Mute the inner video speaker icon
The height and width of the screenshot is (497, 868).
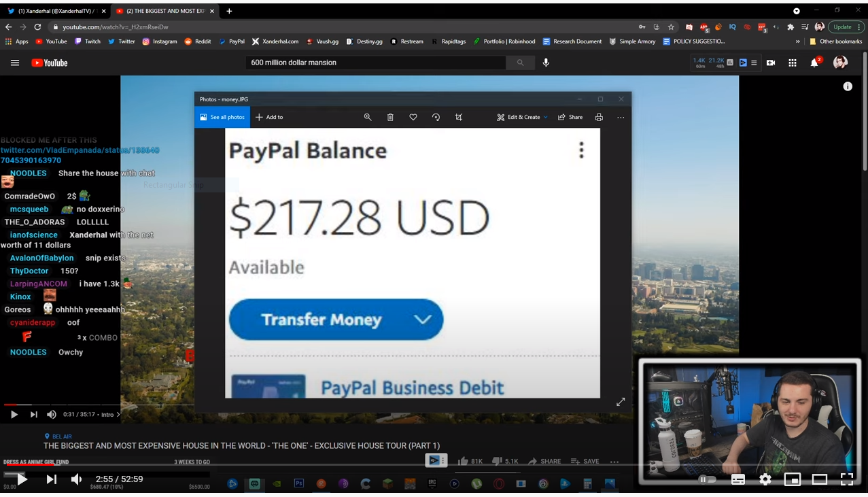click(x=52, y=414)
